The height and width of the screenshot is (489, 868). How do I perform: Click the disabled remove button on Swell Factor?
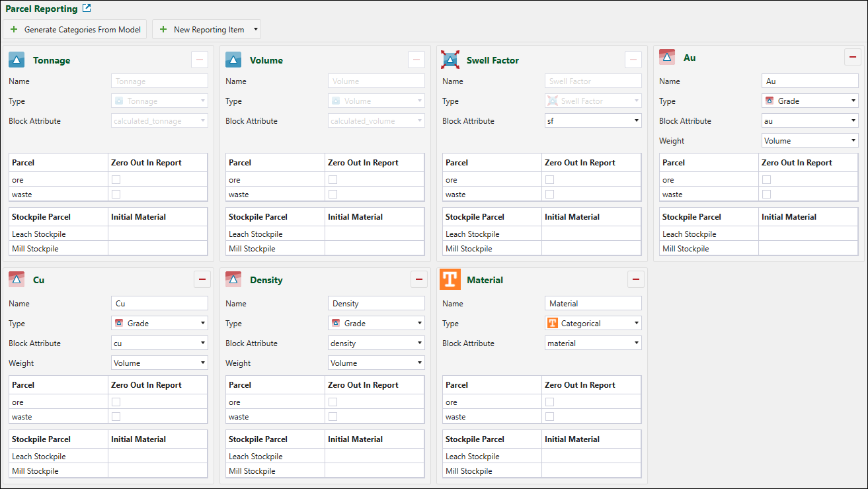click(633, 60)
